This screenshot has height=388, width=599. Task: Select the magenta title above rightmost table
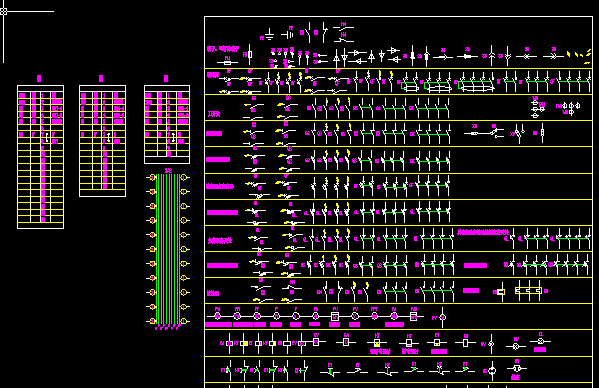coord(166,78)
